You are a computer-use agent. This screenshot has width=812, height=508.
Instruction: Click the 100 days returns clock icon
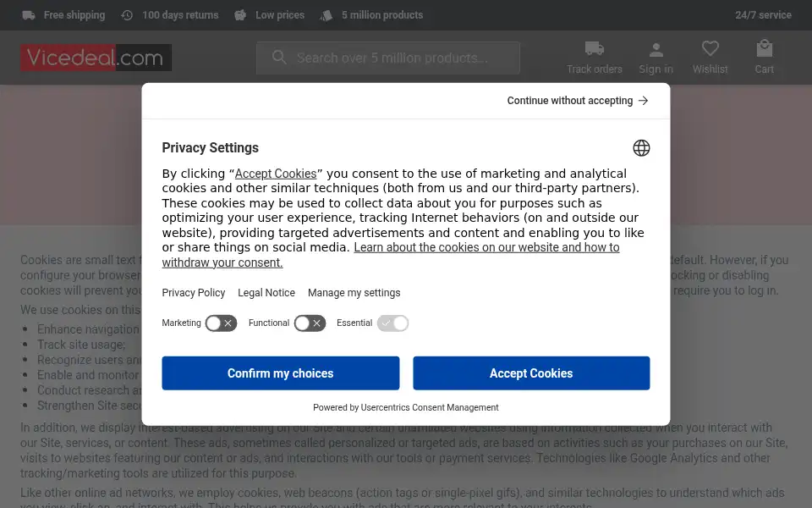(127, 15)
